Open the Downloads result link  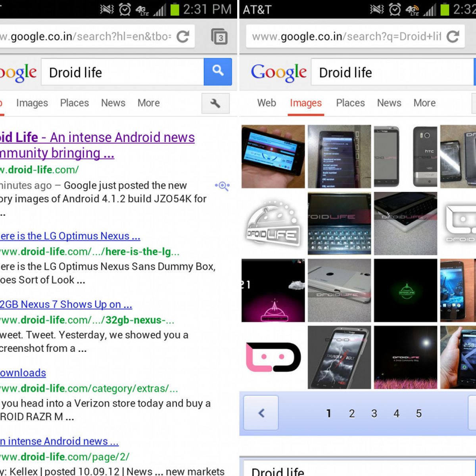coord(23,373)
